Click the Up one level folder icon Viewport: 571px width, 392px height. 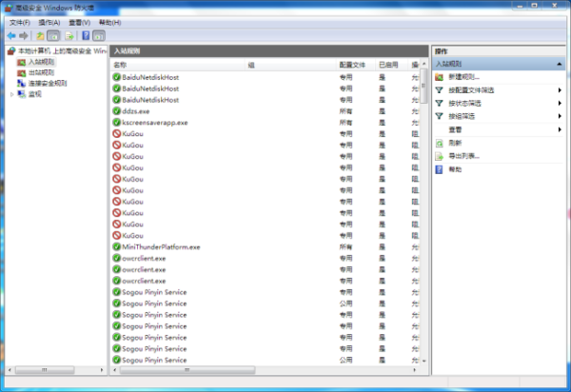click(x=40, y=35)
